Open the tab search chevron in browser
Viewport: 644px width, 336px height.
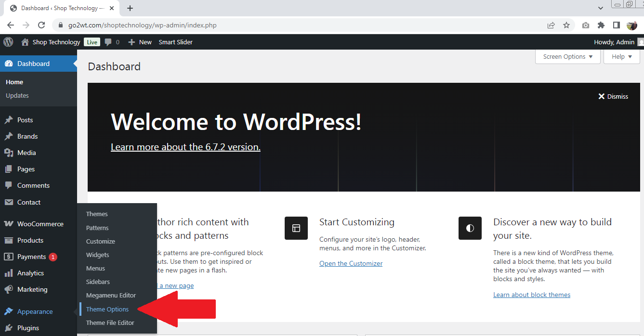point(601,8)
